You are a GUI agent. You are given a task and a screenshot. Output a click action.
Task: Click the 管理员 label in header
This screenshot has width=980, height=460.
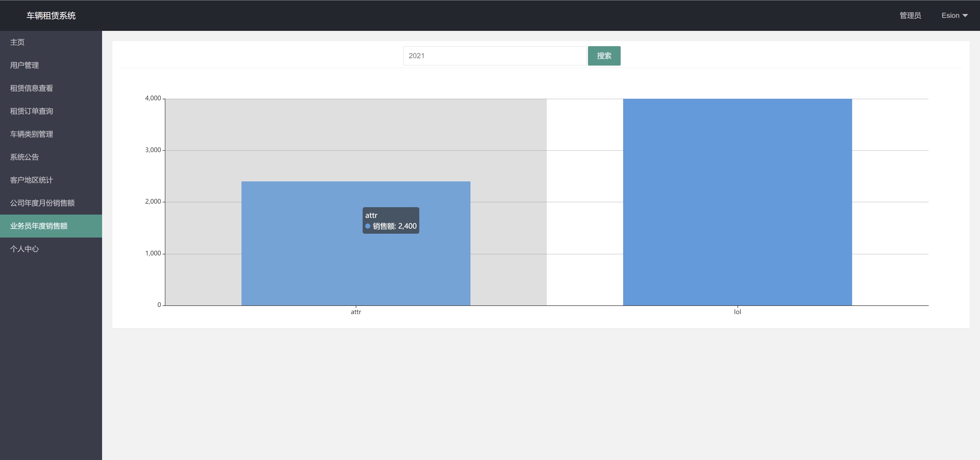(910, 16)
